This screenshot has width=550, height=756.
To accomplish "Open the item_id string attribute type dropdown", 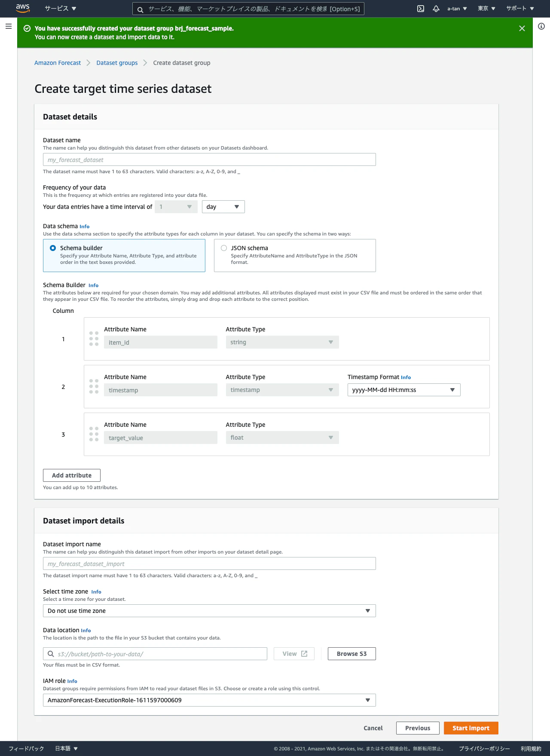I will click(282, 342).
